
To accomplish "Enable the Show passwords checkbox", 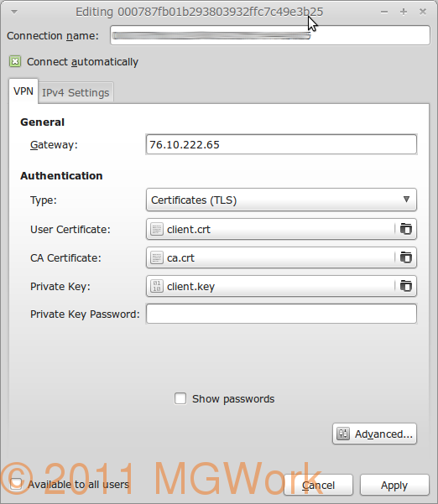I will (180, 398).
